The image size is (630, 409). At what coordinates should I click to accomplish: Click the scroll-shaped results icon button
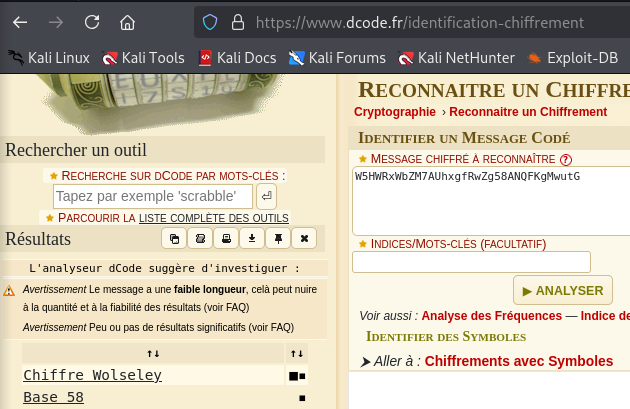click(x=200, y=239)
